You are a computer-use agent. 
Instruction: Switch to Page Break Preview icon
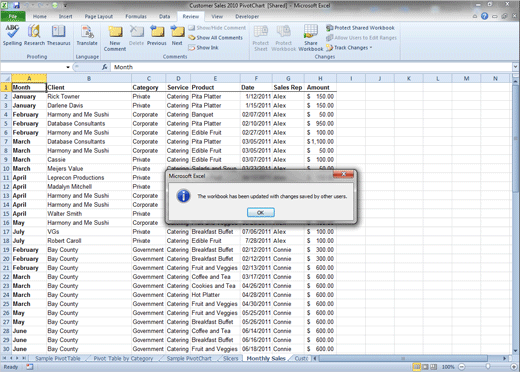click(434, 367)
